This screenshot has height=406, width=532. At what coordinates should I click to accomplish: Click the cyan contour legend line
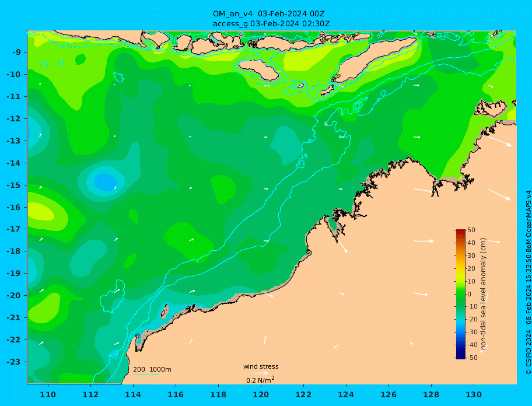pyautogui.click(x=146, y=374)
